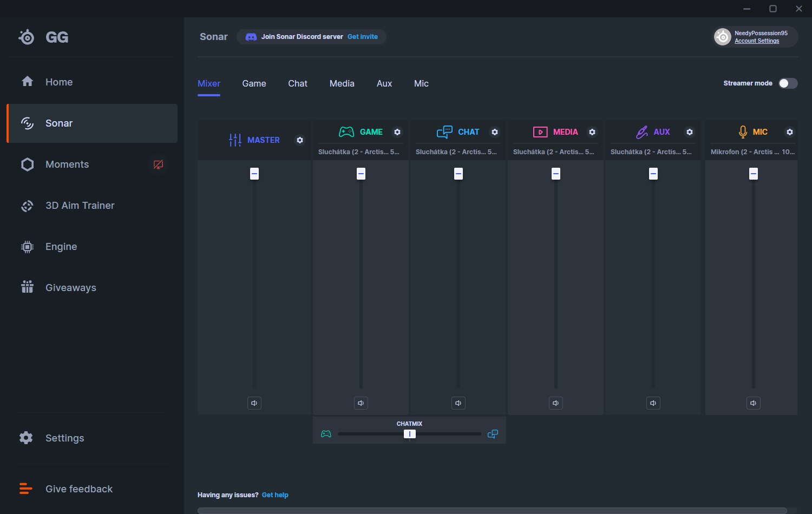Viewport: 812px width, 514px height.
Task: Click the Moments hexagon icon
Action: [27, 164]
